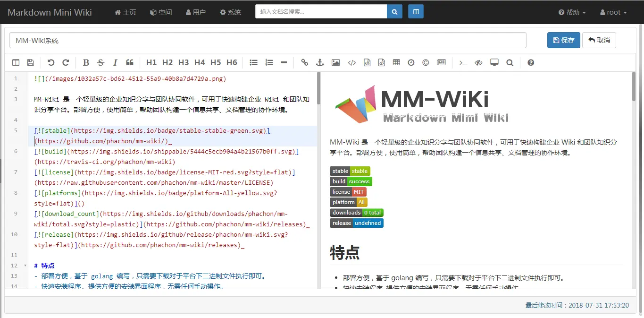Insert an anchor in the editor
The height and width of the screenshot is (318, 644).
point(319,62)
